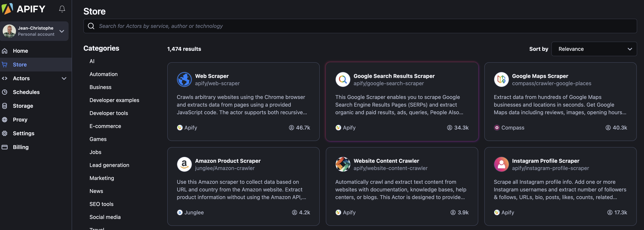This screenshot has width=644, height=230.
Task: Open Storage in sidebar
Action: pyautogui.click(x=23, y=106)
